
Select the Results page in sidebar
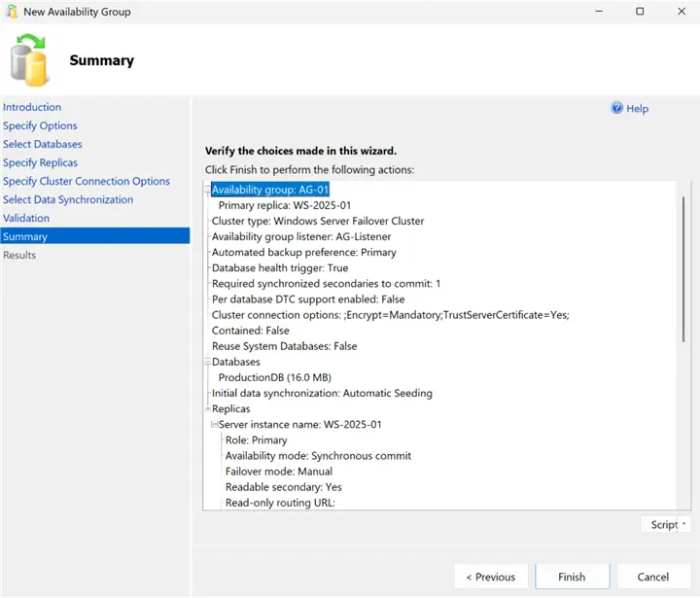tap(19, 255)
